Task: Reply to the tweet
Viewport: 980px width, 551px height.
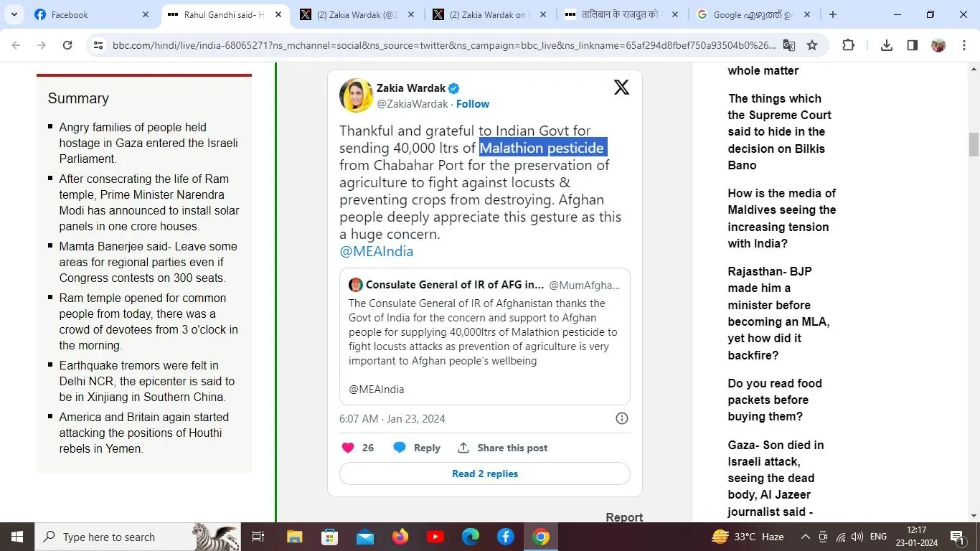Action: point(417,448)
